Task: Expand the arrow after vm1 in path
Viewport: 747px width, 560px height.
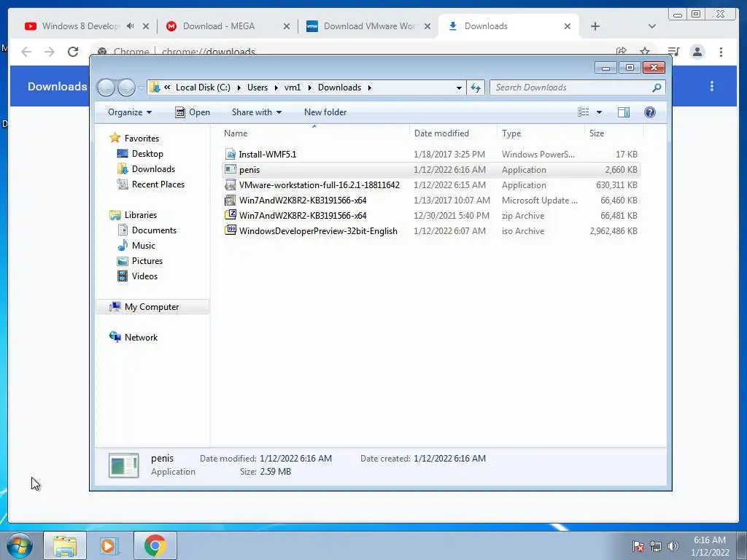Action: [309, 87]
